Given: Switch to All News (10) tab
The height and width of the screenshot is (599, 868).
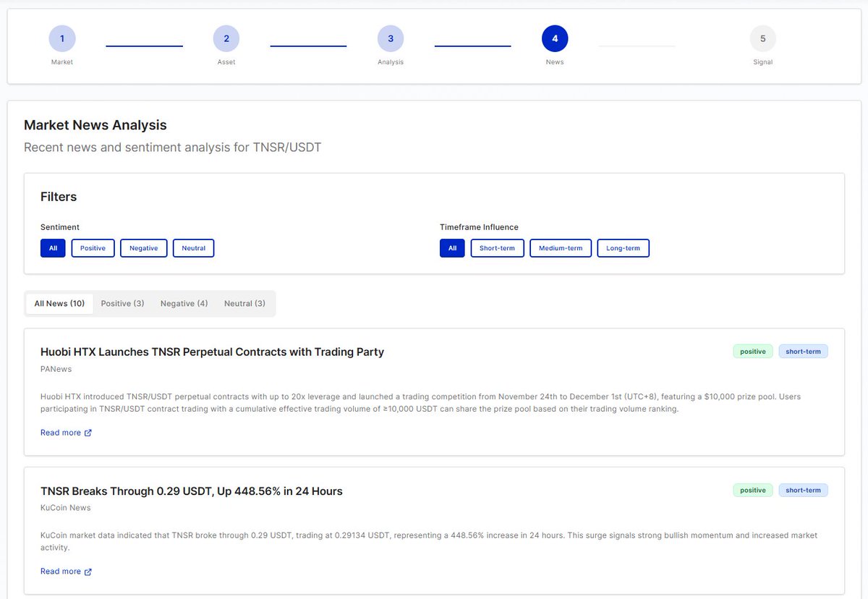Looking at the screenshot, I should tap(59, 304).
